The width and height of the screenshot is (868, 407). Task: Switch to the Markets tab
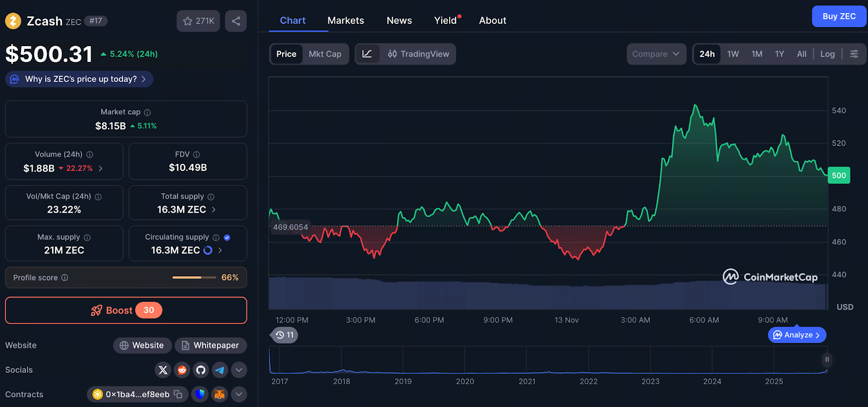point(346,21)
